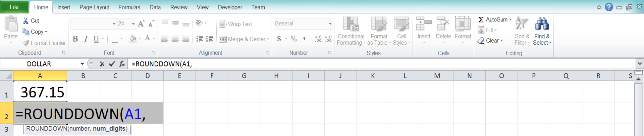Switch to Formulas tab
This screenshot has width=644, height=136.
(x=129, y=7)
